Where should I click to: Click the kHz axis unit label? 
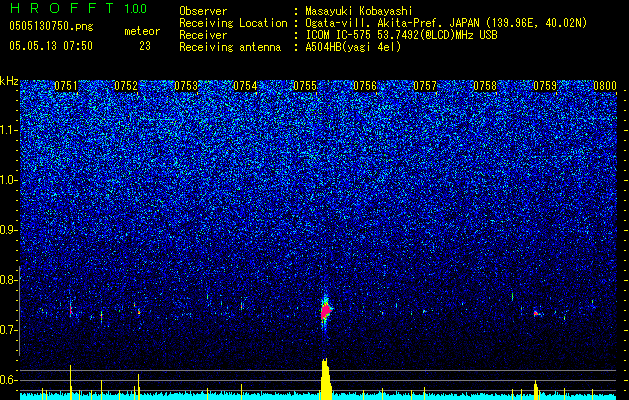[x=9, y=81]
